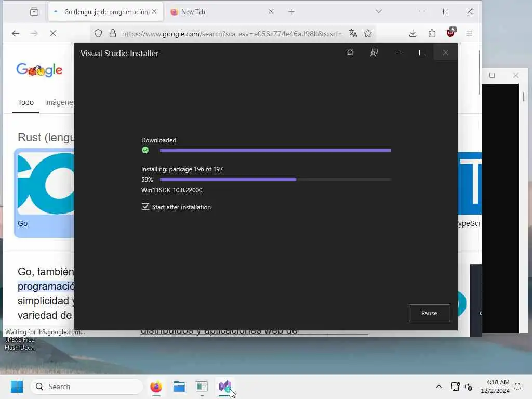Open the third taskbar app beside File Explorer
Screen dimensions: 532x399
pos(202,387)
